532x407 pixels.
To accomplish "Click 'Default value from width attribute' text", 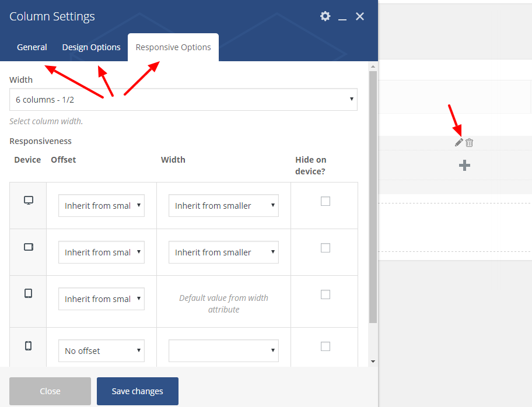I will 223,304.
